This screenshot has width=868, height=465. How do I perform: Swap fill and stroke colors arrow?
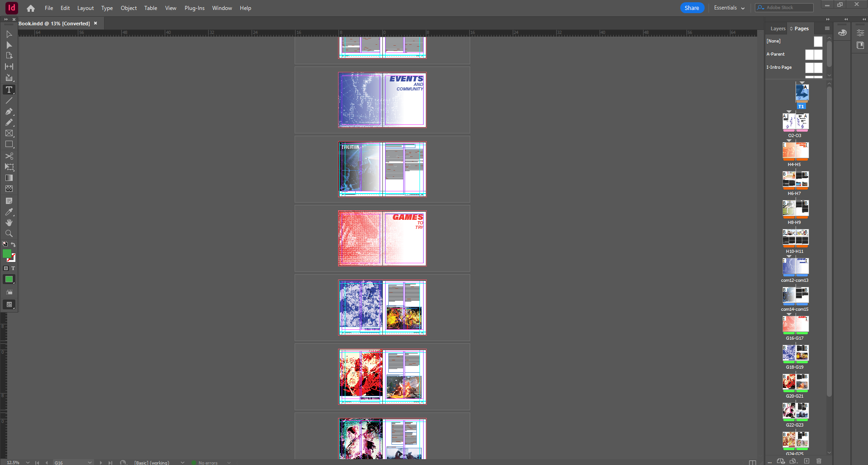(13, 244)
